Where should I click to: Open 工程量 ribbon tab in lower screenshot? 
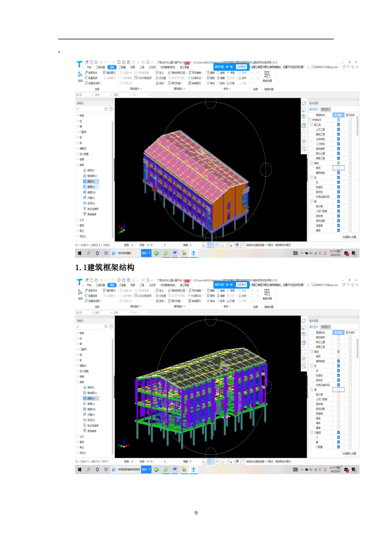[122, 285]
